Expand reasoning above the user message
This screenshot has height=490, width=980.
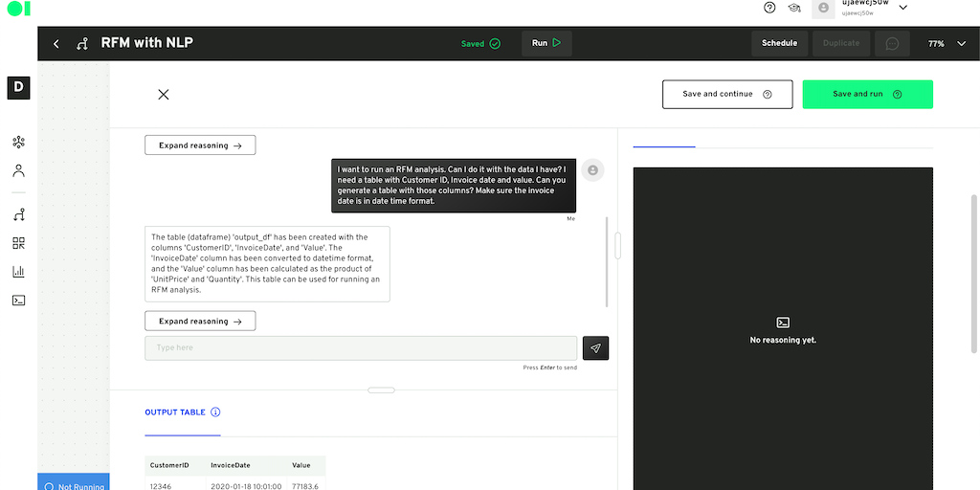point(200,145)
